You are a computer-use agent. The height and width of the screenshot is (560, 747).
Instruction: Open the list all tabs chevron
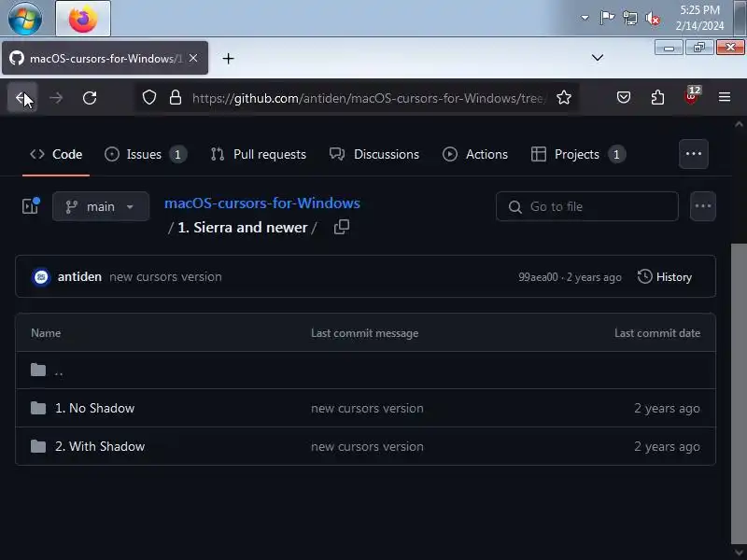[x=598, y=58]
